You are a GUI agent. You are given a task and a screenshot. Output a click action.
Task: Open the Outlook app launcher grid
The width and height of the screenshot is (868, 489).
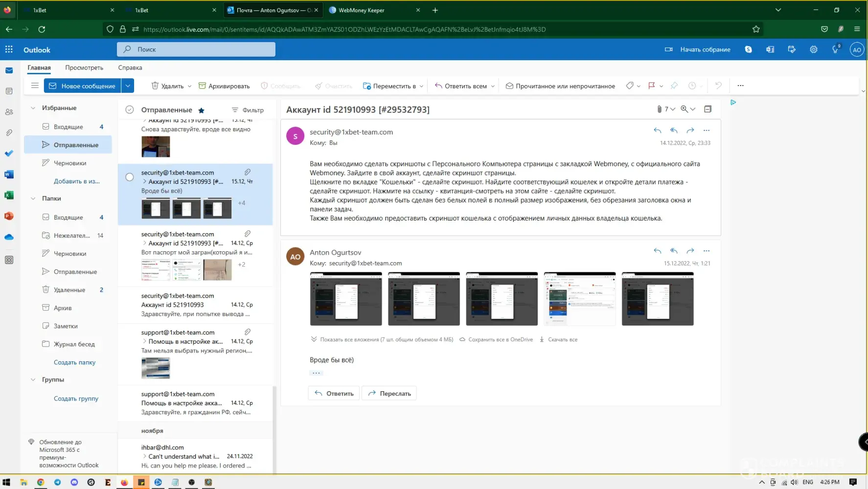[x=9, y=49]
